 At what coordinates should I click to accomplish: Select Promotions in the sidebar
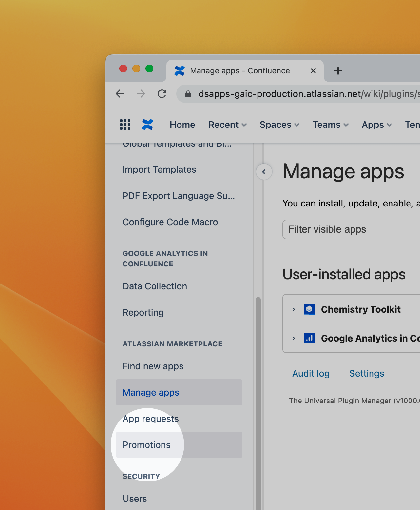pos(146,445)
